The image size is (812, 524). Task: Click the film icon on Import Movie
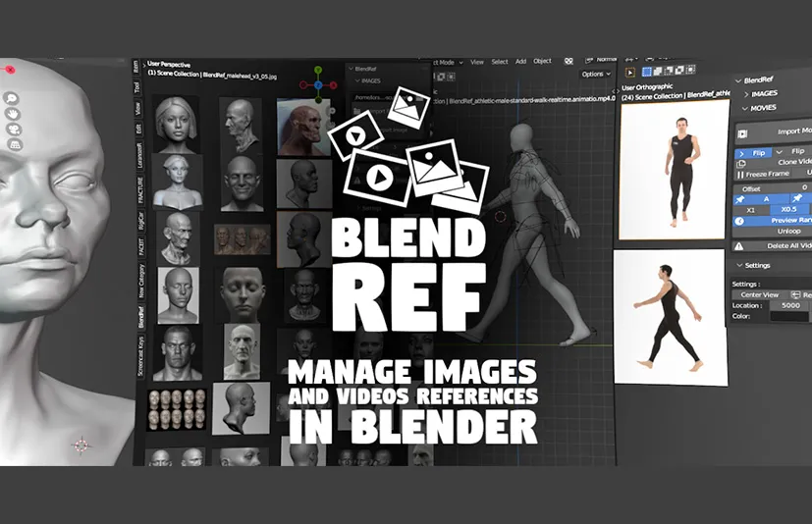pos(742,134)
